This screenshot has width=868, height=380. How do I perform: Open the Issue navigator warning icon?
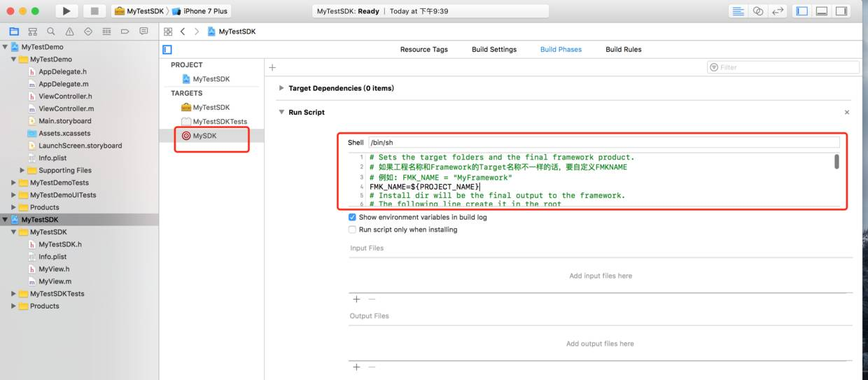coord(69,31)
